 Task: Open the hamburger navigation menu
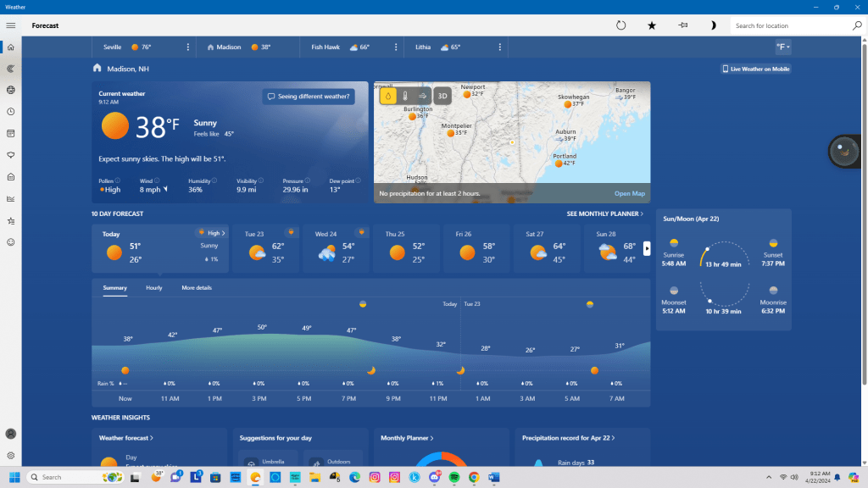pos(11,25)
